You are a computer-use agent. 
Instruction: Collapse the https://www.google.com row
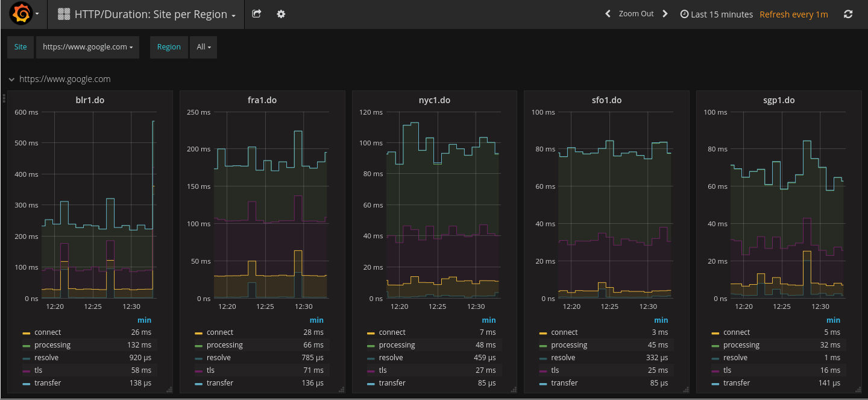11,79
